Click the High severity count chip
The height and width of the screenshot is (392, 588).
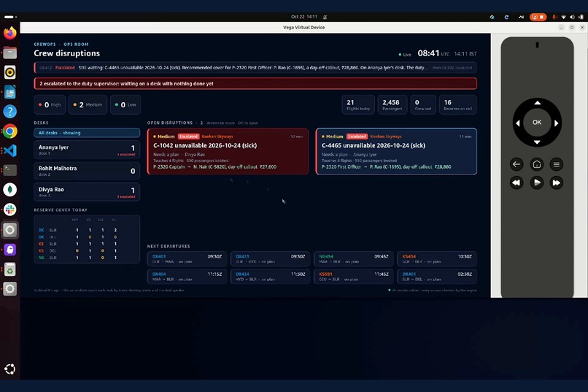point(50,104)
